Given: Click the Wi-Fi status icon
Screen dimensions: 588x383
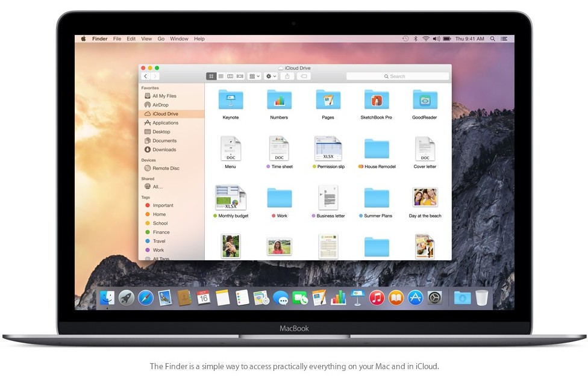Looking at the screenshot, I should [x=425, y=39].
